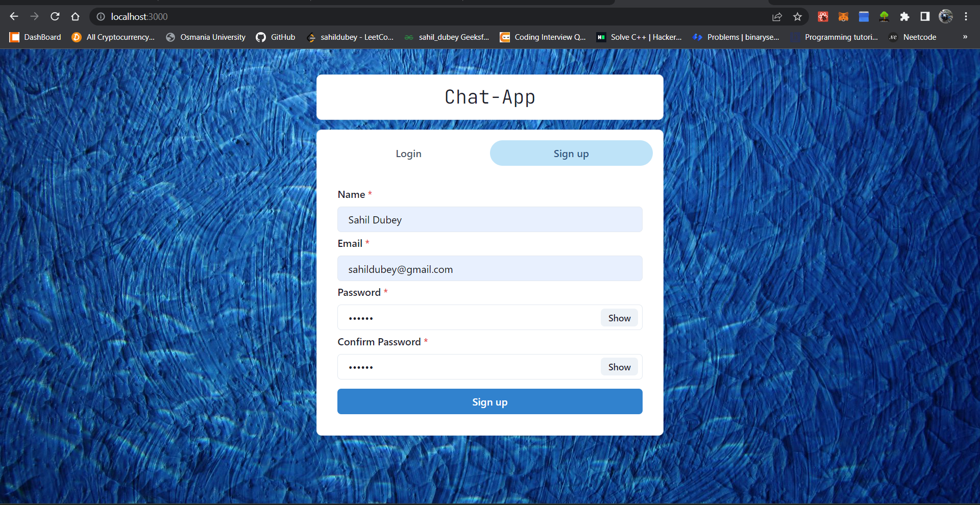This screenshot has height=505, width=980.
Task: Click the browser forward arrow
Action: click(34, 17)
